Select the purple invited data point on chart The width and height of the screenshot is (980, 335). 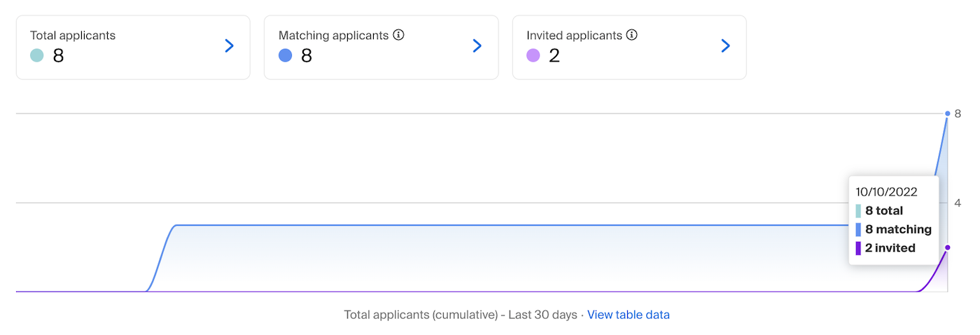948,247
